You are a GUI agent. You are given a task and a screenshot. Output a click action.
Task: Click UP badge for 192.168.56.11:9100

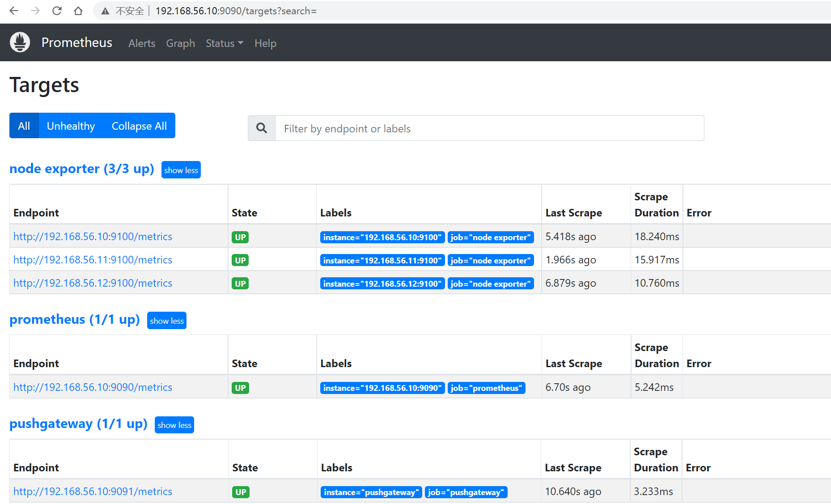[240, 260]
